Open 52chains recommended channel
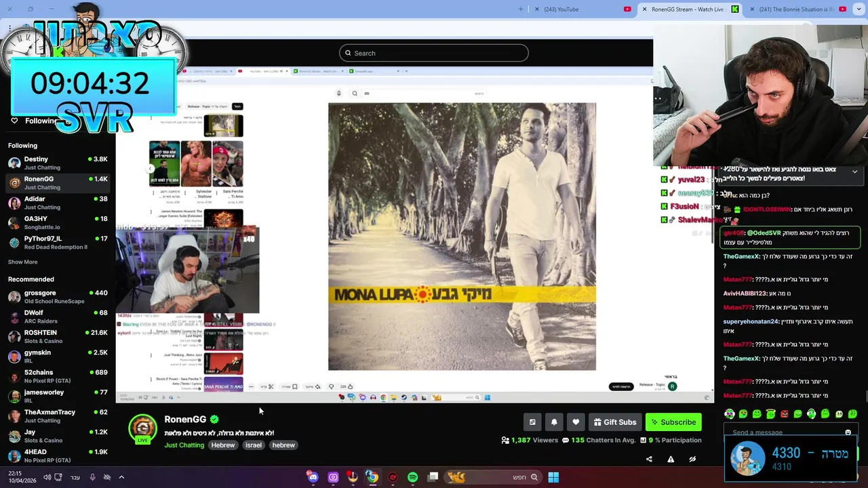This screenshot has width=868, height=488. point(58,376)
